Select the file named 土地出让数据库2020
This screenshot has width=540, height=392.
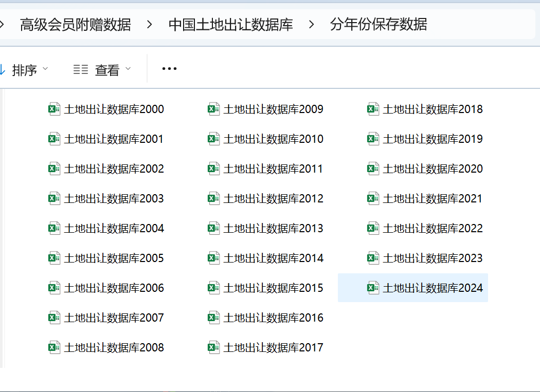click(x=433, y=169)
